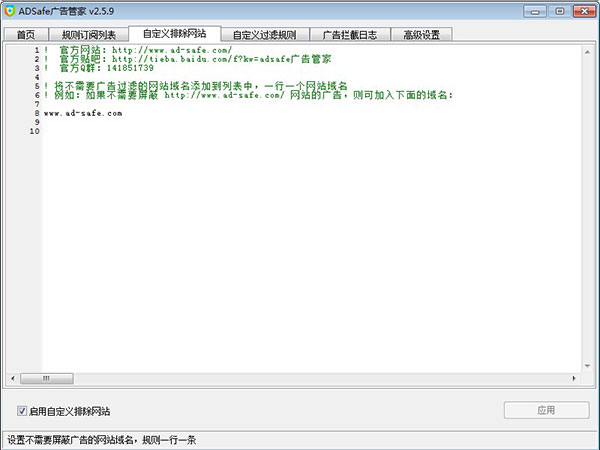The image size is (600, 450).
Task: Click the empty line 9 in the editor
Action: click(200, 122)
